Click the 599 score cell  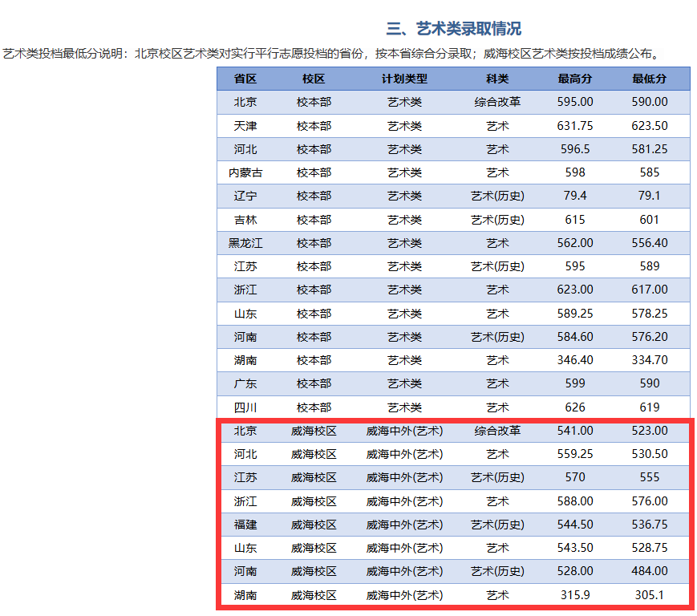tap(575, 383)
